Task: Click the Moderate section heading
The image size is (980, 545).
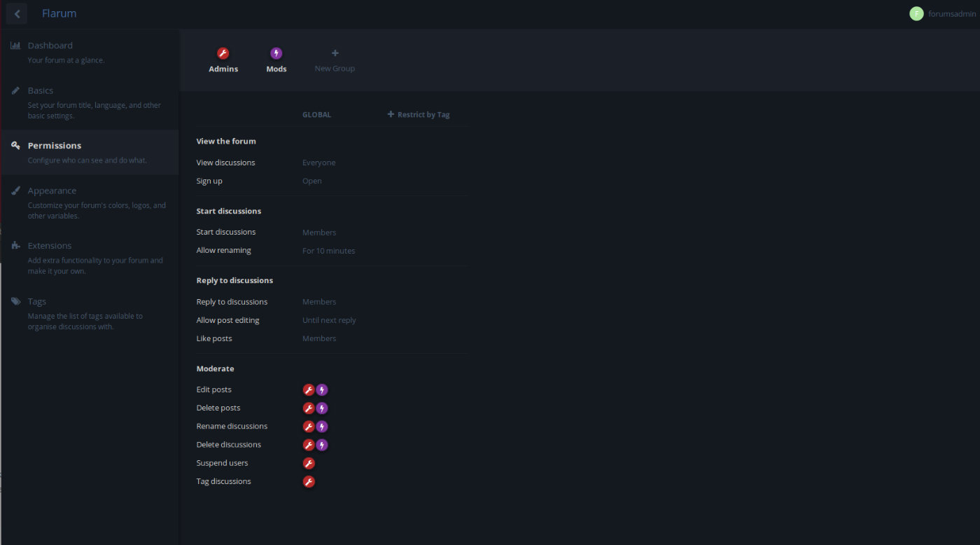Action: click(x=215, y=368)
